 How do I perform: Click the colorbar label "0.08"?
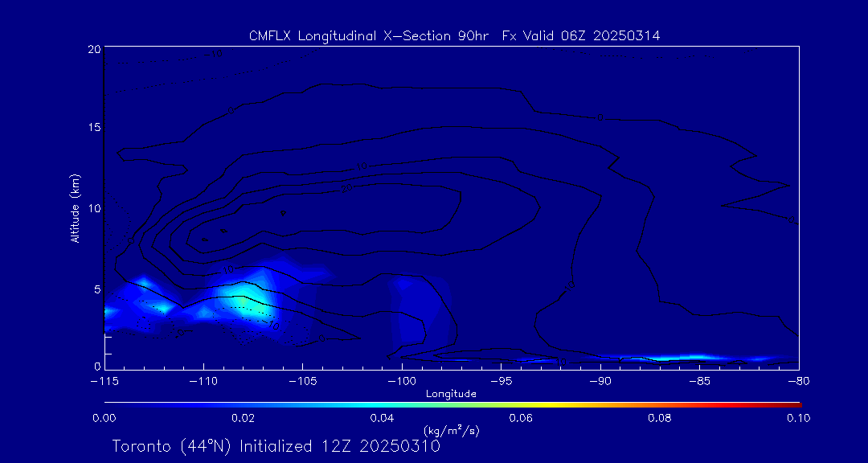tap(660, 418)
